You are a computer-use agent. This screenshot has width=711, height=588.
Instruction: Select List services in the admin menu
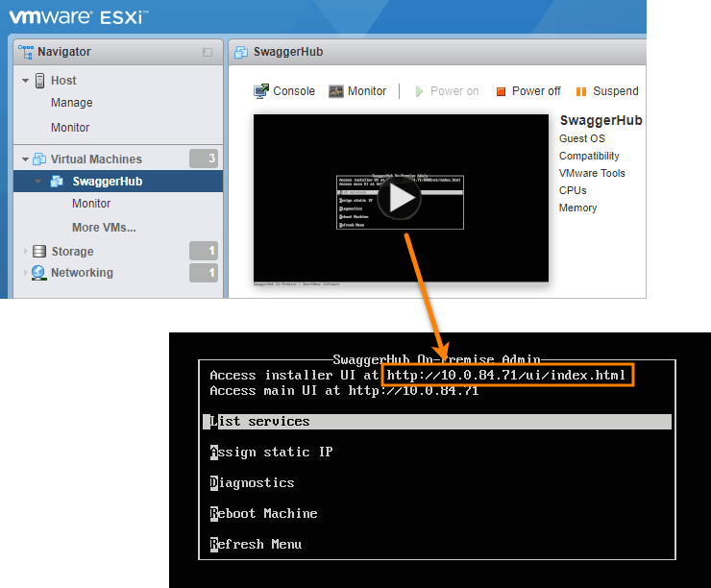437,422
